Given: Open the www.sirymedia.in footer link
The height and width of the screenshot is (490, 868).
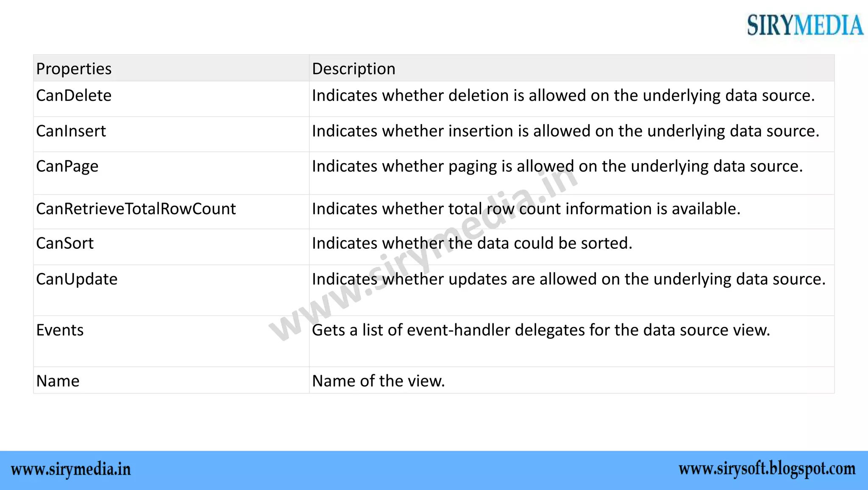Looking at the screenshot, I should click(x=71, y=470).
